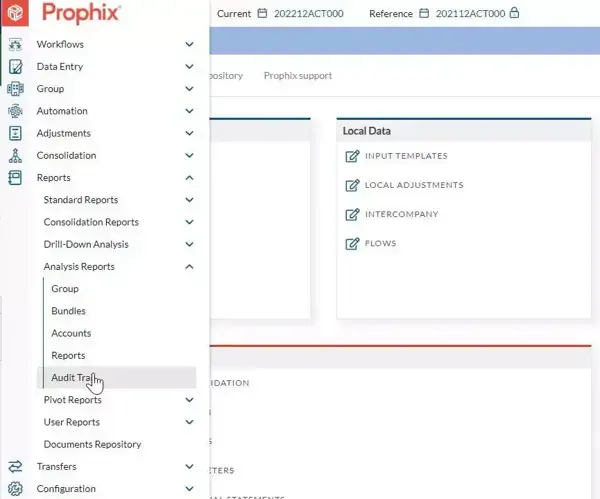
Task: Expand the Configuration chevron
Action: coord(189,489)
